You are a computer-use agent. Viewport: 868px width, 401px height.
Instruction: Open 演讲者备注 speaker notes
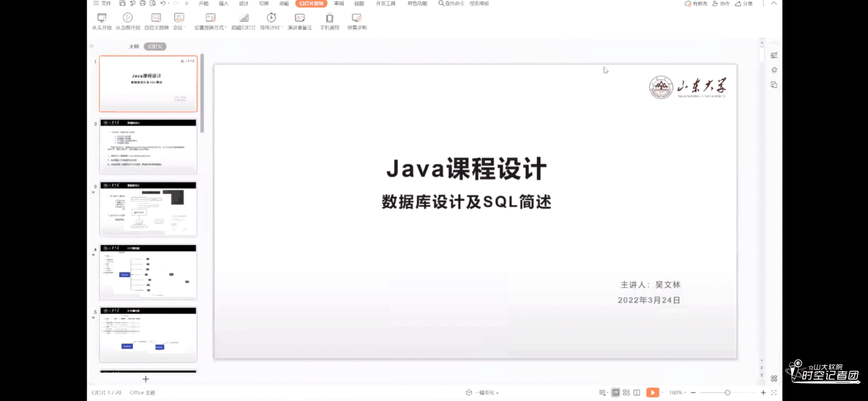coord(300,18)
